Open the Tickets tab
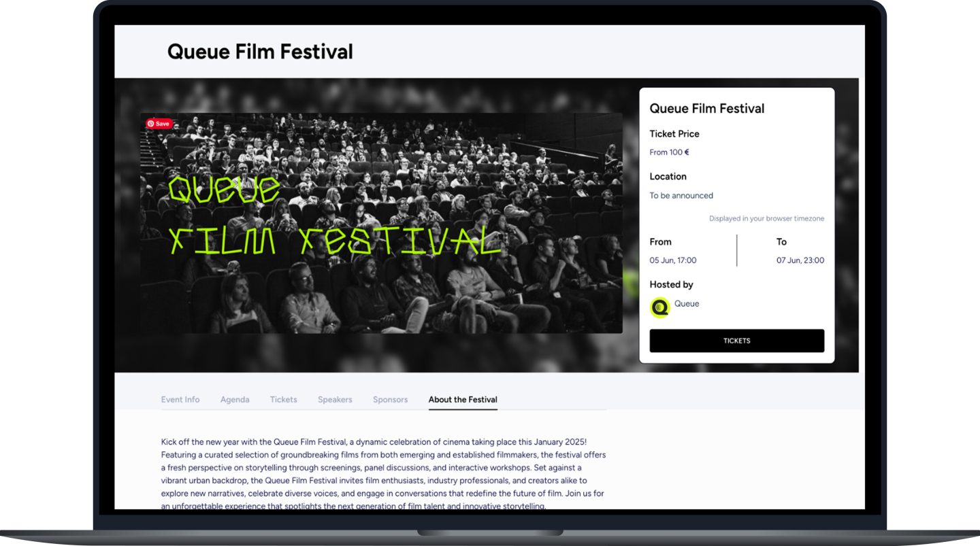This screenshot has height=546, width=980. pos(283,400)
